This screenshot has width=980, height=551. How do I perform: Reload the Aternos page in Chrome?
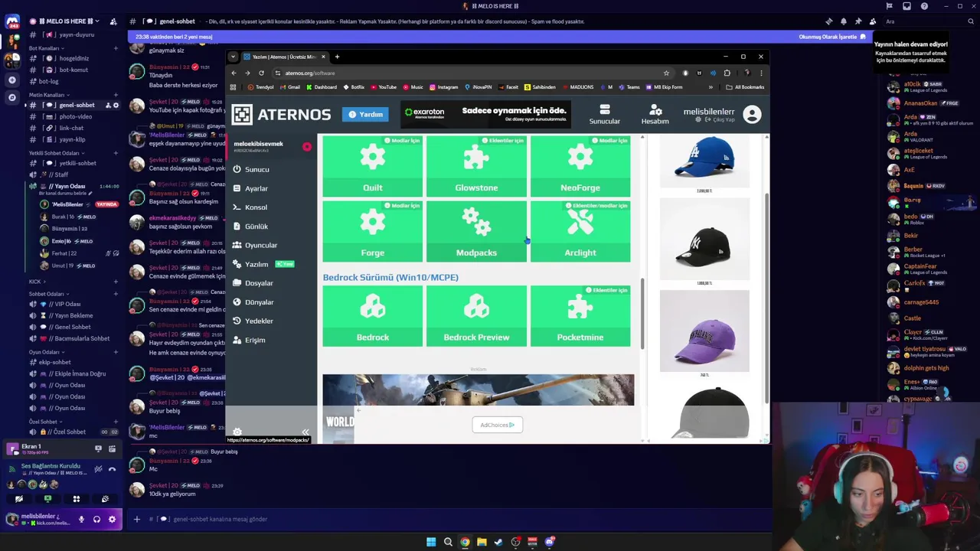tap(261, 73)
